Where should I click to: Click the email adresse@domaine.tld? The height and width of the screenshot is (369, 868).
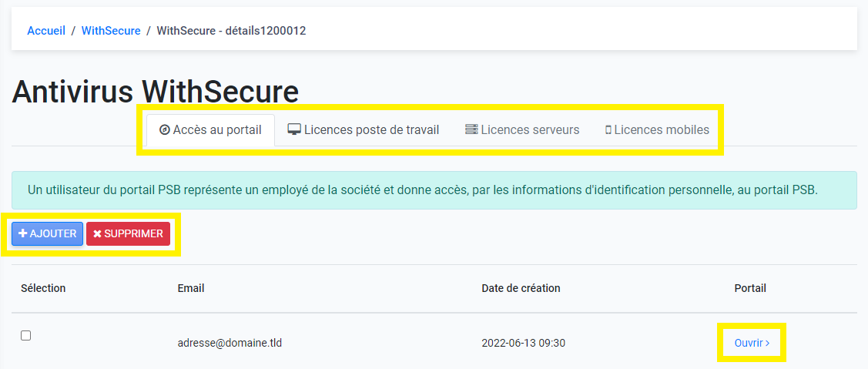pos(230,343)
